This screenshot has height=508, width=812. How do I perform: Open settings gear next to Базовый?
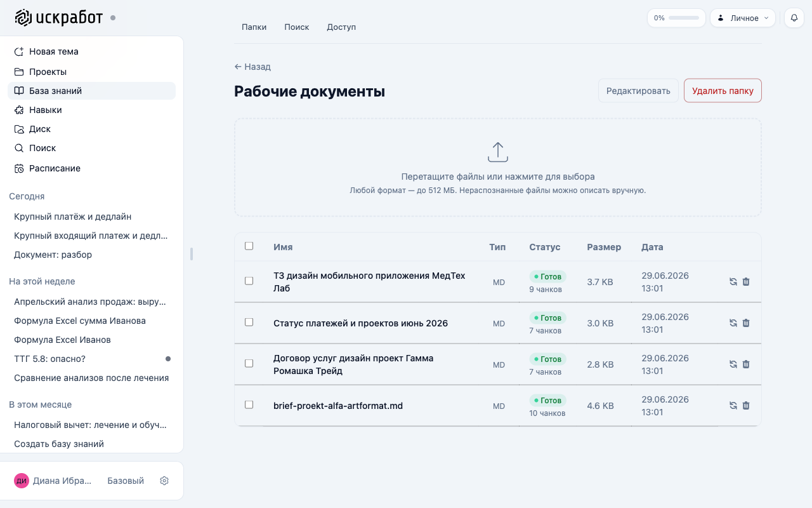click(164, 481)
